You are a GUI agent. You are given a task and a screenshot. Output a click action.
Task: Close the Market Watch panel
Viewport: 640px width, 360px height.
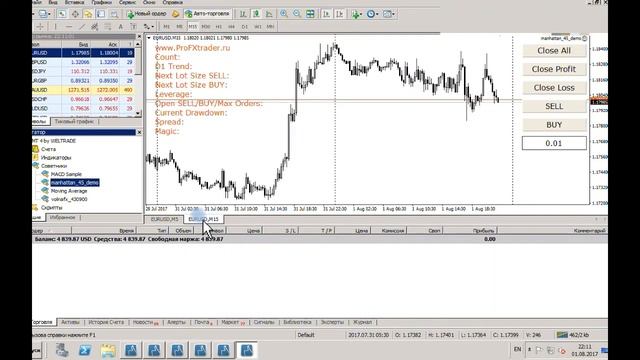point(139,37)
